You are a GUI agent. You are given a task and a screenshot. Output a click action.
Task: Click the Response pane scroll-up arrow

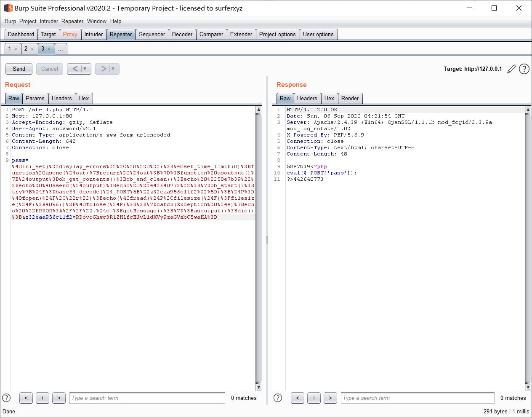point(528,110)
